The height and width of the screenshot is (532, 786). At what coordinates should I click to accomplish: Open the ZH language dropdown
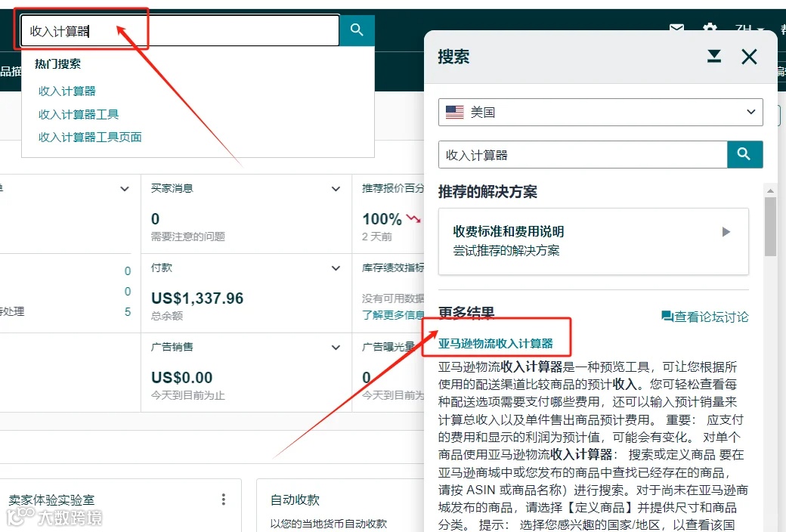750,29
